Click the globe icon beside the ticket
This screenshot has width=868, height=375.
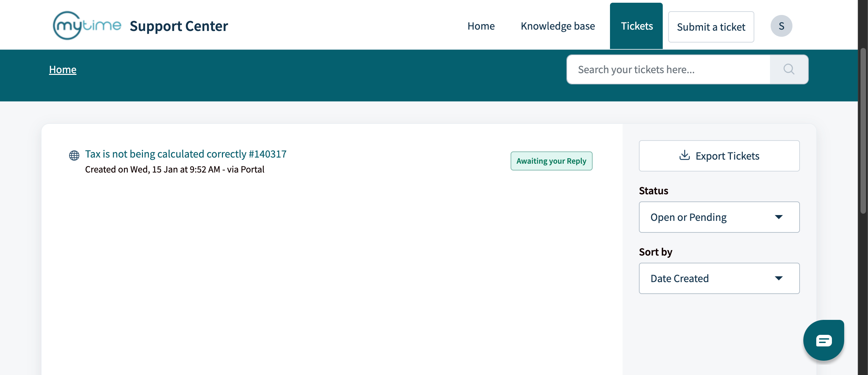74,155
